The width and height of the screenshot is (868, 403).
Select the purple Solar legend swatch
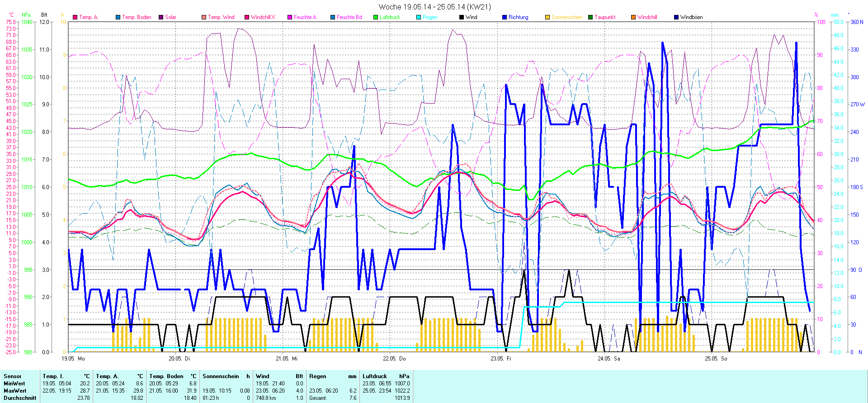tap(161, 17)
